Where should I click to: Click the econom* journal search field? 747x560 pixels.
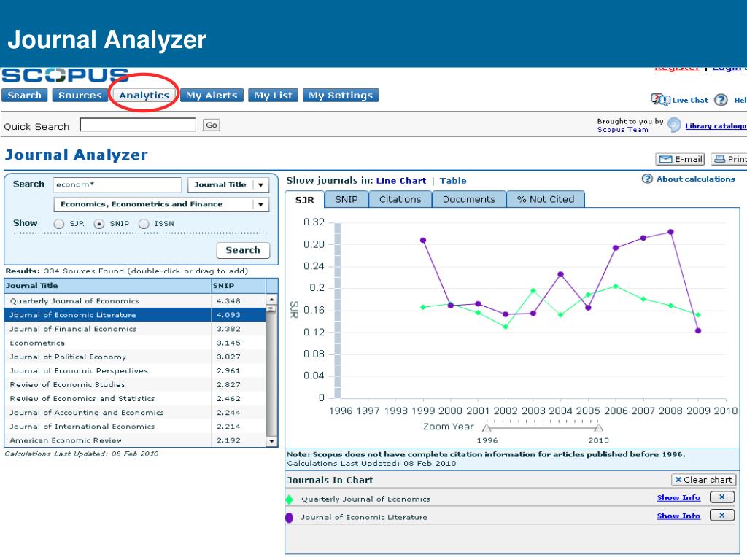pos(117,184)
